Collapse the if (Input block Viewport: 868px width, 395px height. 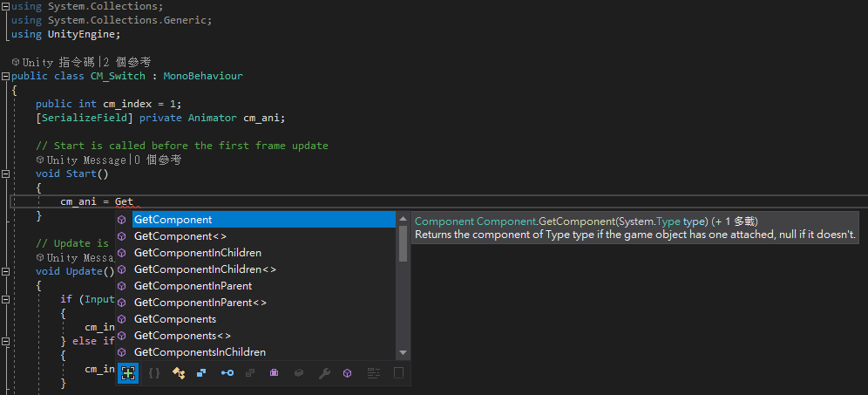(x=5, y=299)
